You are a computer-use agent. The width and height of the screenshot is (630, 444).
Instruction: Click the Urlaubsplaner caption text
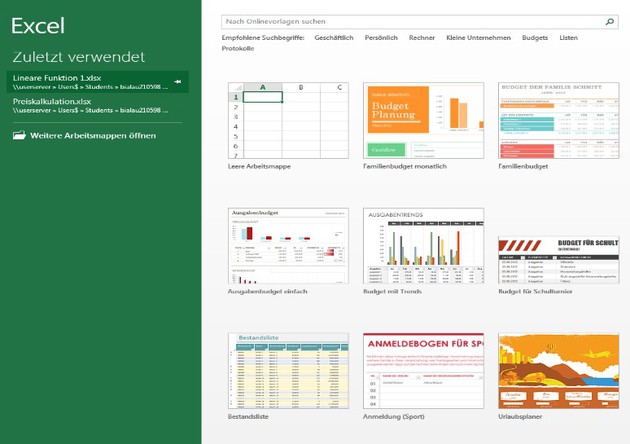(520, 417)
